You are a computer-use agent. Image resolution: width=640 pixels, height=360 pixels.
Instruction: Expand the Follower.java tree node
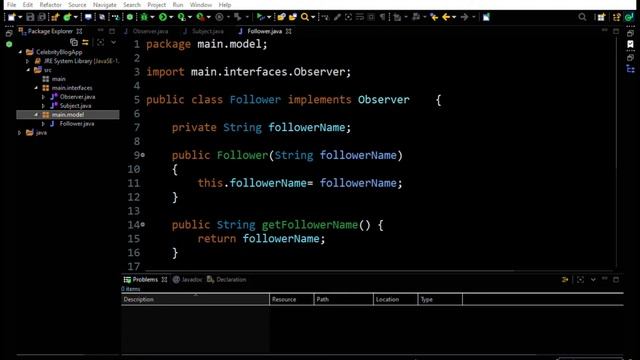pyautogui.click(x=43, y=124)
